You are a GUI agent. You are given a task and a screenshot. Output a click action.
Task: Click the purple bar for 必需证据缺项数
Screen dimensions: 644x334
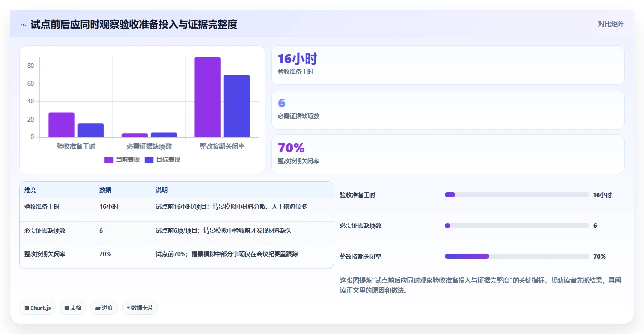(134, 135)
